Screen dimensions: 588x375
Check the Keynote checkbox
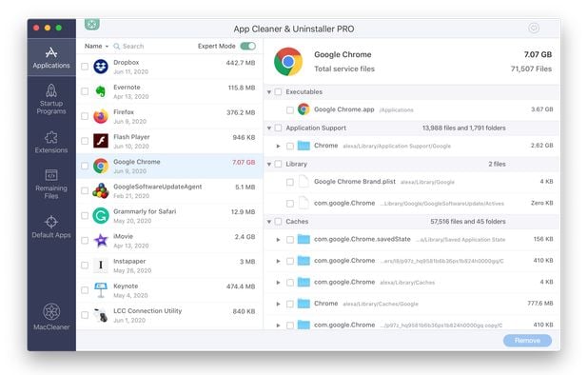(x=85, y=290)
